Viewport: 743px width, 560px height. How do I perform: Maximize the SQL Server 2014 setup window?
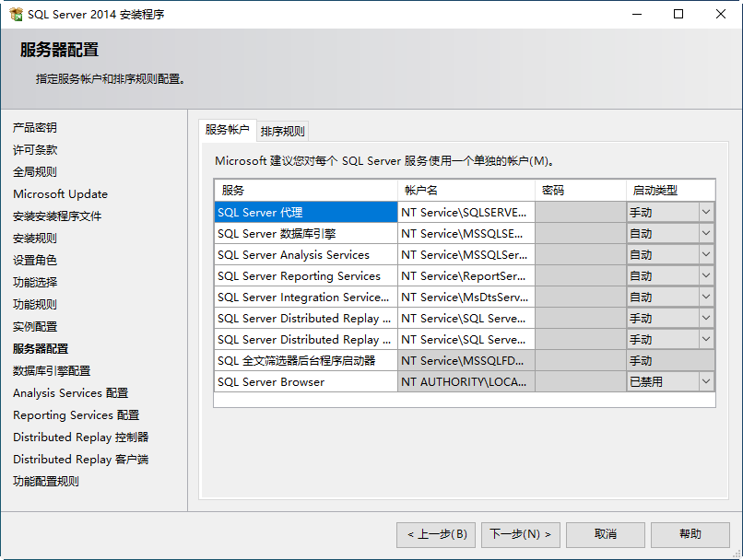pos(678,14)
